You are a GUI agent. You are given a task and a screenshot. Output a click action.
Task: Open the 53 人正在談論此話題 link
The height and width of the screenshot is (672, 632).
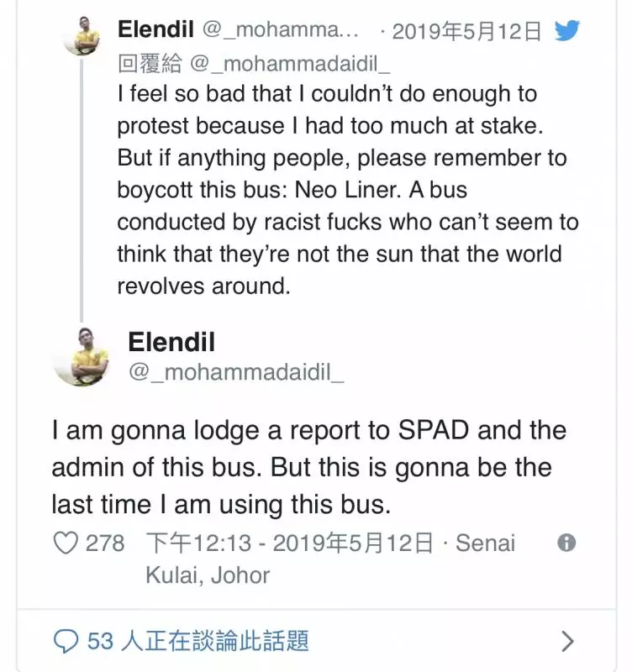[197, 641]
